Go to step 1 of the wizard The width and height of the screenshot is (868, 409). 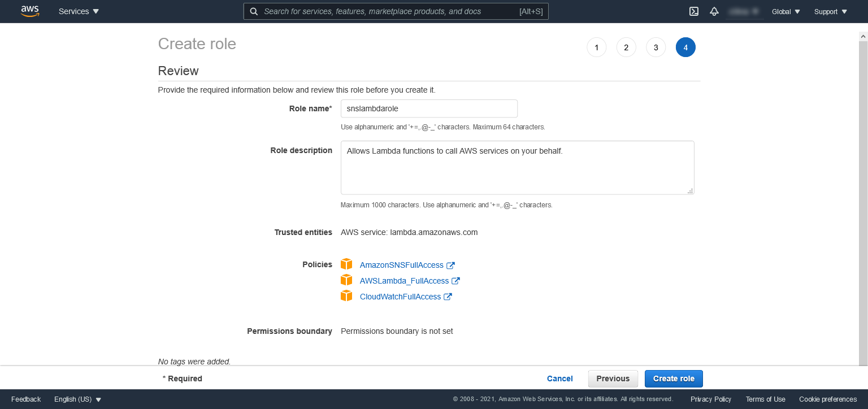tap(597, 47)
